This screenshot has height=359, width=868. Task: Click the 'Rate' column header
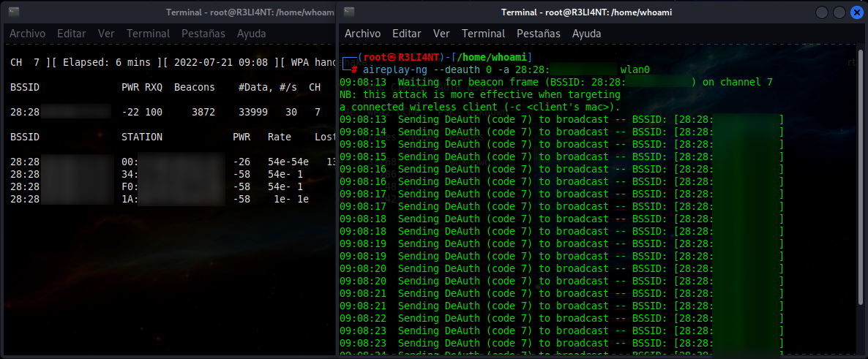coord(280,137)
